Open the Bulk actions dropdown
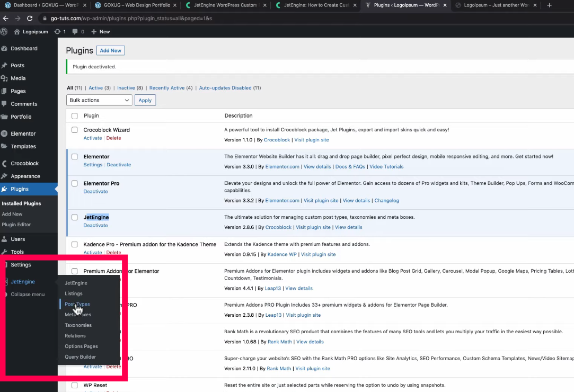The height and width of the screenshot is (392, 574). click(x=99, y=100)
